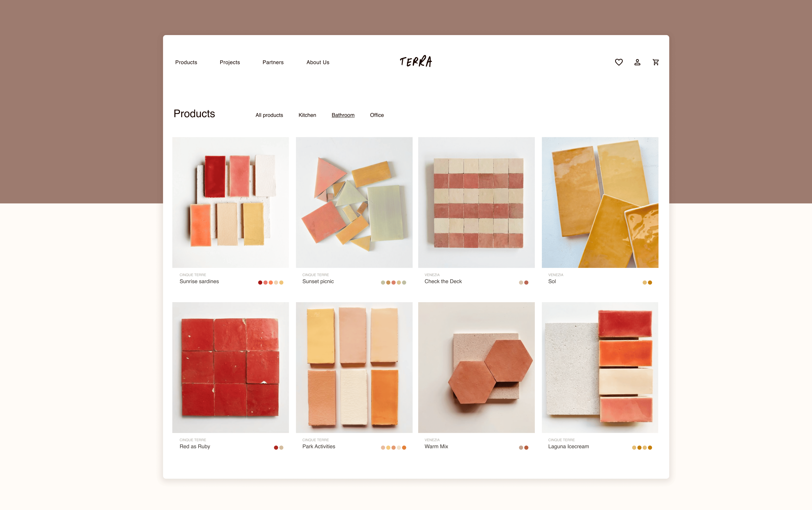Screen dimensions: 812x510
Task: Filter products by Office
Action: click(377, 115)
